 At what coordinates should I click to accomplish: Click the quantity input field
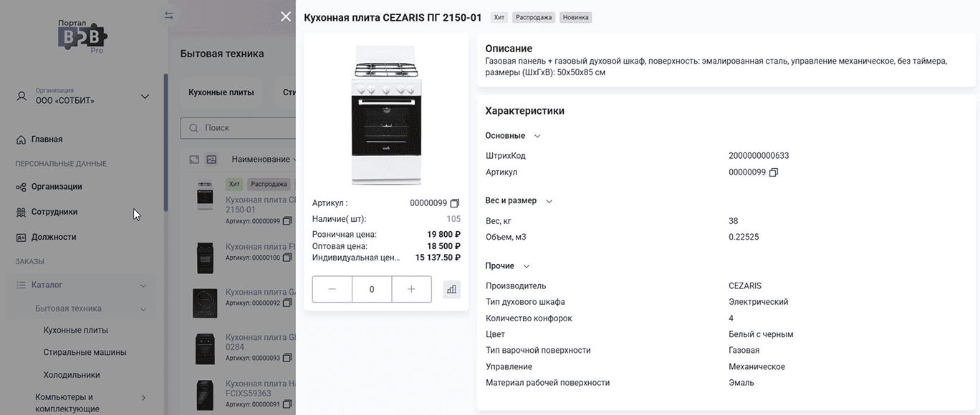372,289
